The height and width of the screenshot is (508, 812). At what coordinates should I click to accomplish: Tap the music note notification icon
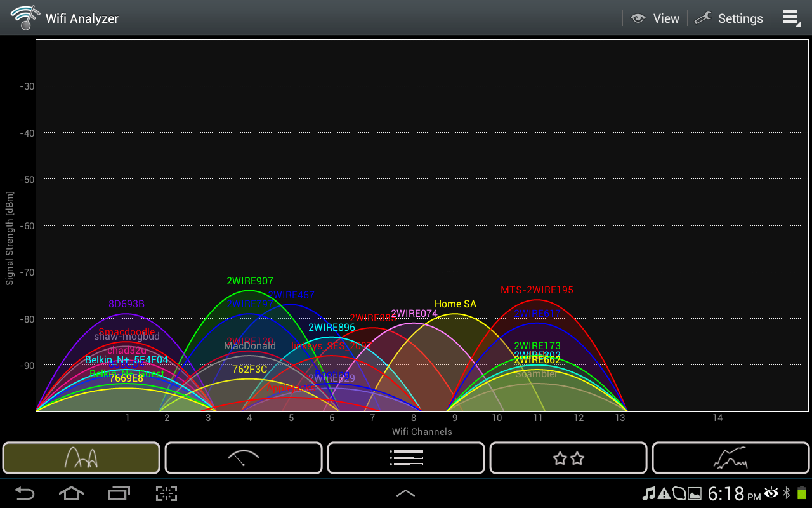point(649,493)
